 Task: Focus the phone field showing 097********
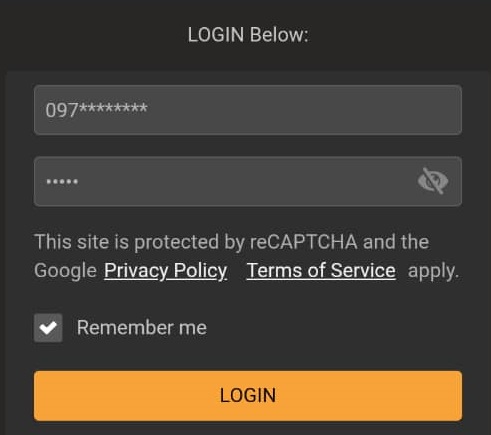tap(248, 110)
